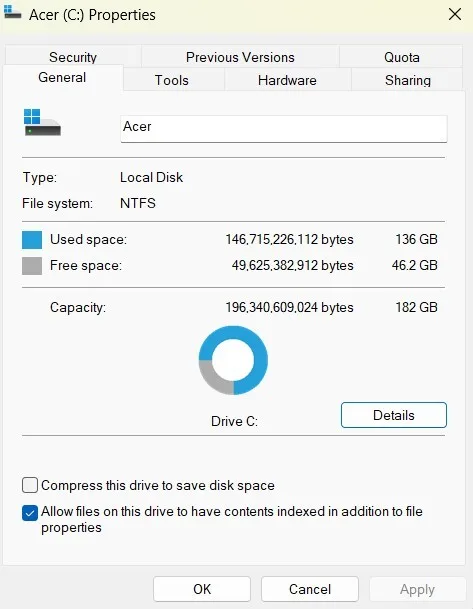Select the General tab
Viewport: 473px width, 609px height.
click(62, 77)
